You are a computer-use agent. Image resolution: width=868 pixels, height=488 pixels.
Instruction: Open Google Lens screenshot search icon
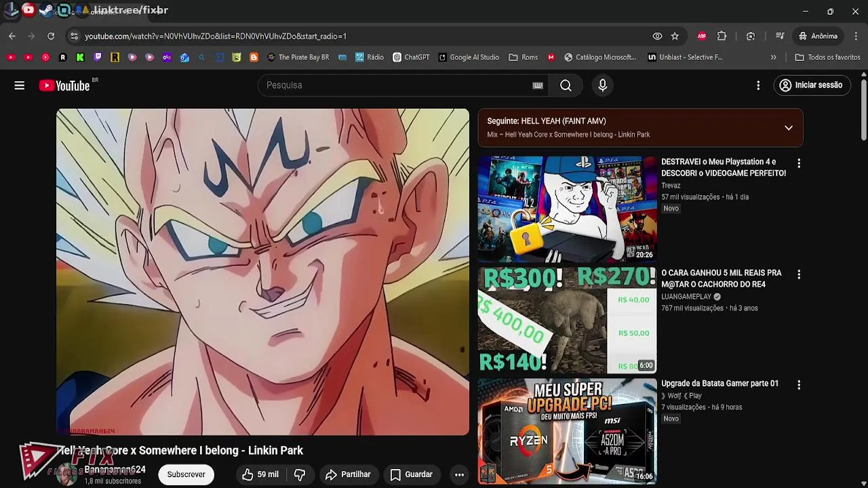tap(751, 36)
